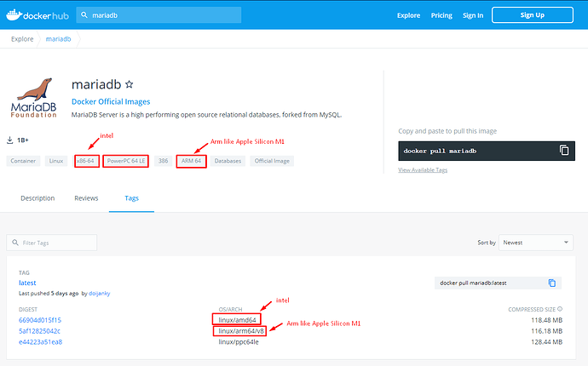Click the Official Image tag chip
The height and width of the screenshot is (366, 588).
tap(272, 161)
